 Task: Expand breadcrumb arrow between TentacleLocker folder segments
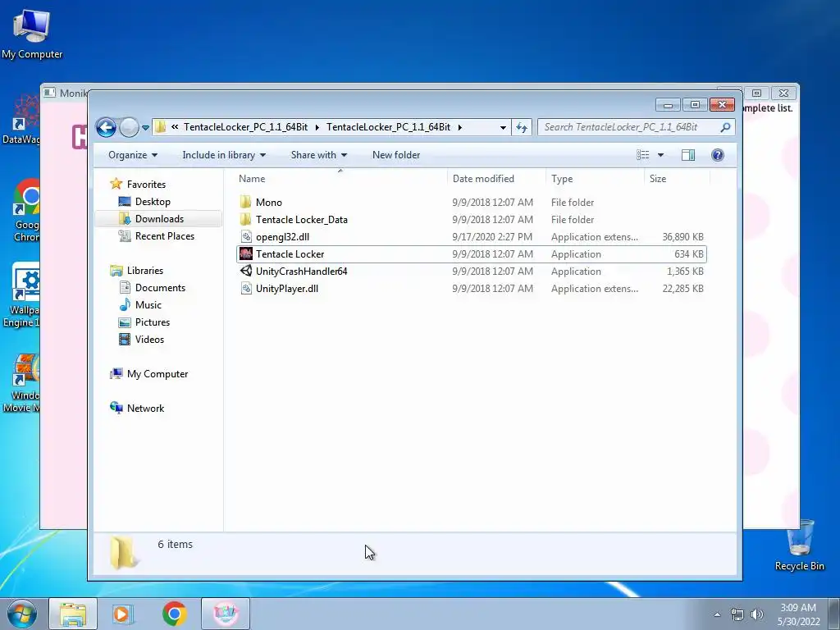(317, 127)
